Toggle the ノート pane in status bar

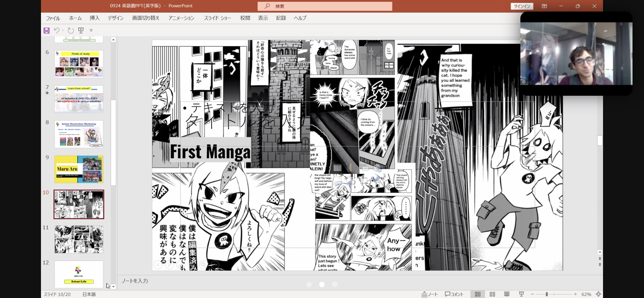pyautogui.click(x=429, y=294)
